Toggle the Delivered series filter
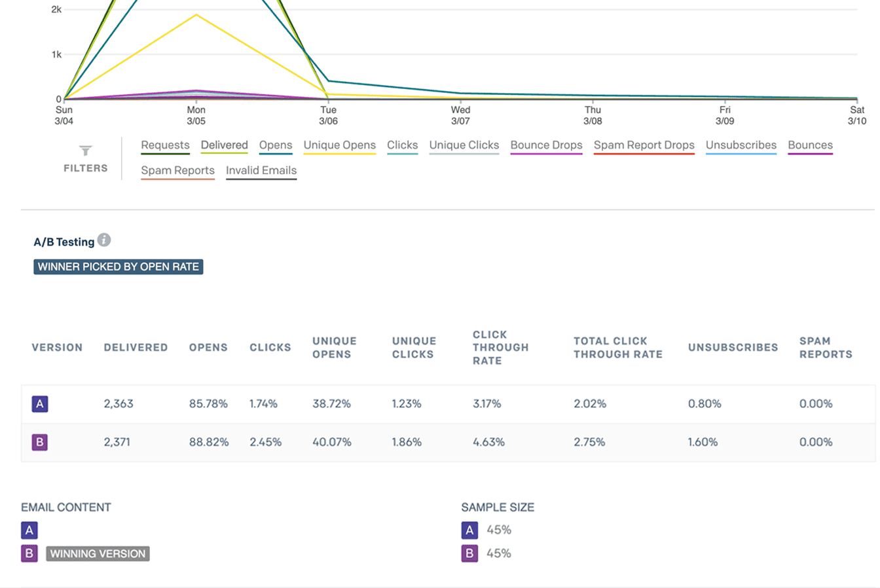 224,145
